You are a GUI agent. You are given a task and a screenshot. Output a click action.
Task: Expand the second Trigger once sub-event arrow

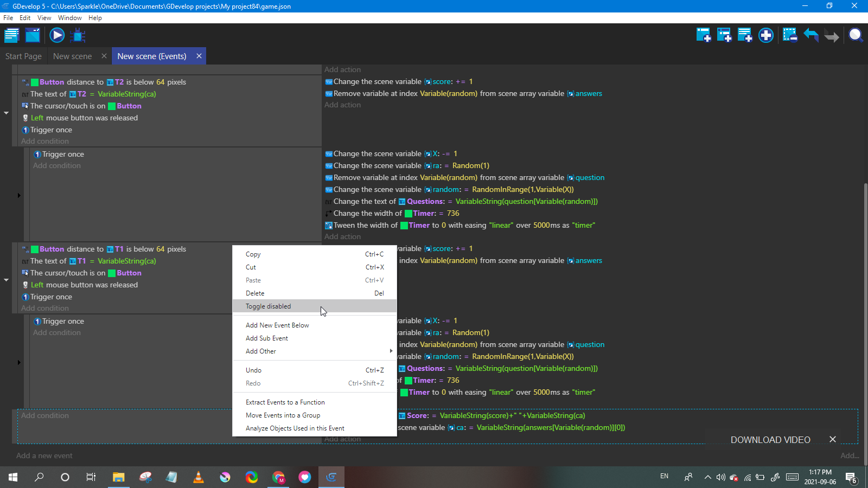click(19, 362)
